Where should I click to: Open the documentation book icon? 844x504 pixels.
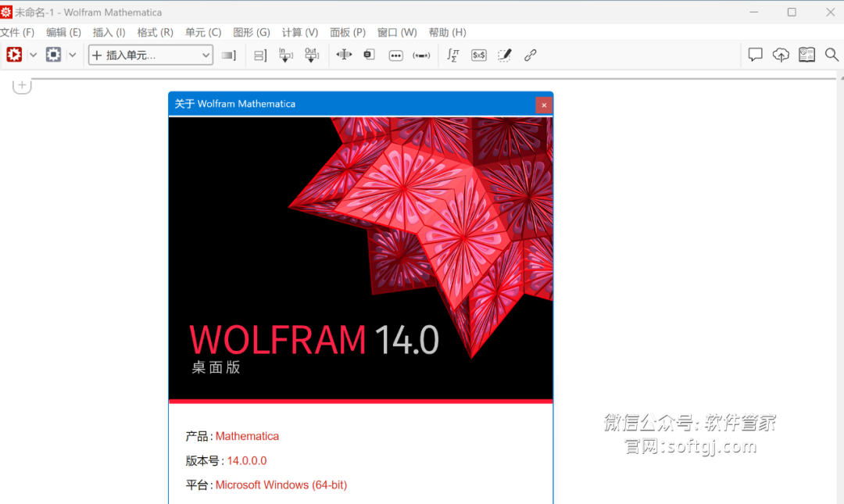806,55
